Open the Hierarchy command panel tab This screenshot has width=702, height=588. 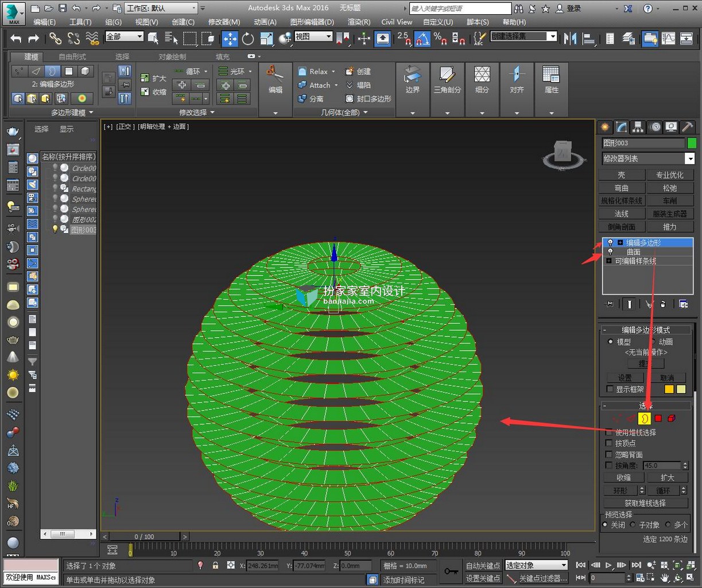tap(638, 127)
